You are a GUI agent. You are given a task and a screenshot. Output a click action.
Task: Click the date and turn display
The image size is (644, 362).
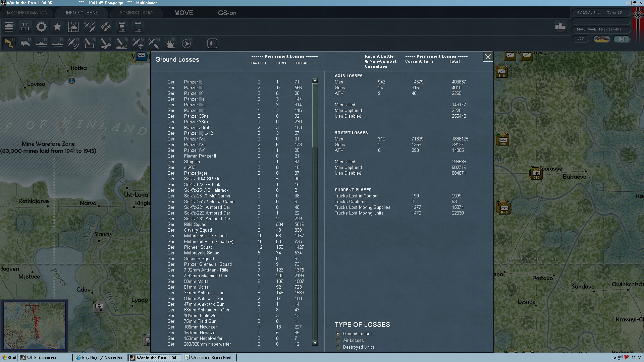point(601,13)
